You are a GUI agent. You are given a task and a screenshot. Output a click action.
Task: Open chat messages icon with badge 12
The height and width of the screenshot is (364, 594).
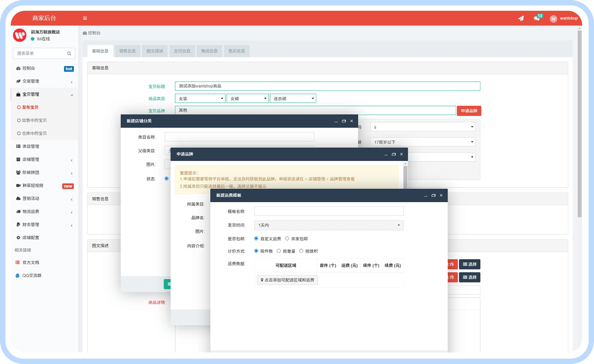(x=537, y=18)
